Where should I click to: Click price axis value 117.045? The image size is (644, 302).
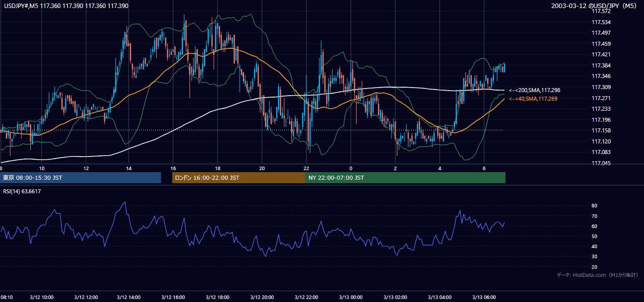601,163
